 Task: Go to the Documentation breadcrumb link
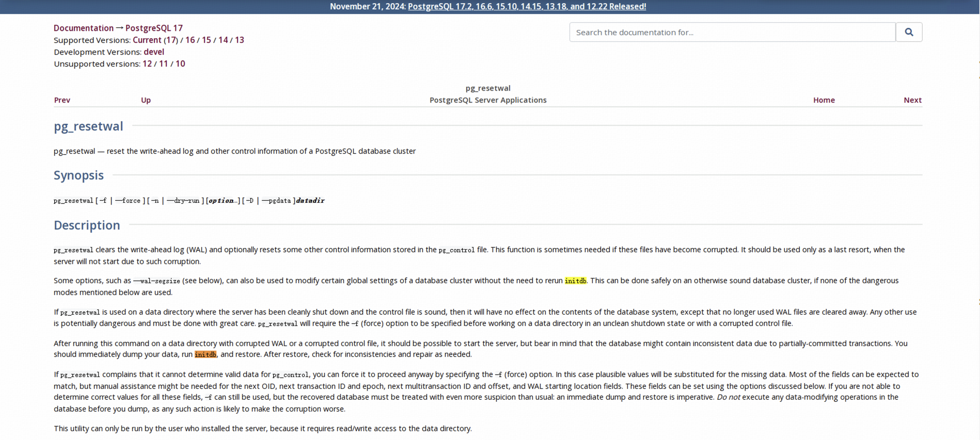click(84, 28)
